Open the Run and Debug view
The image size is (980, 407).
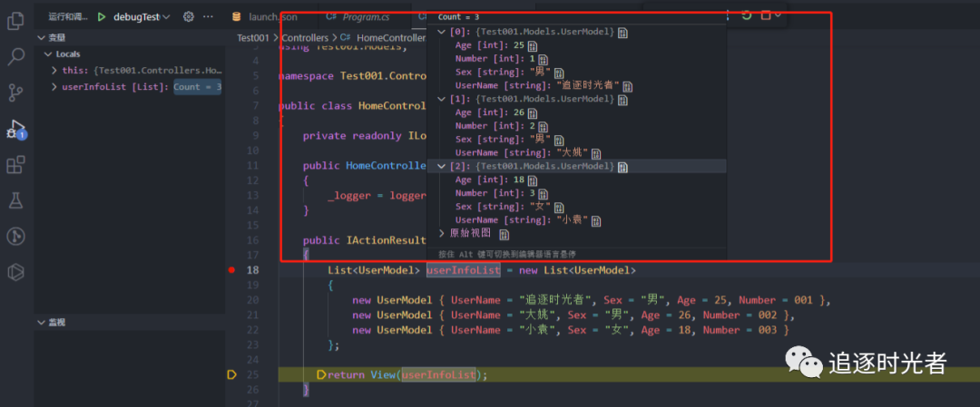coord(15,130)
